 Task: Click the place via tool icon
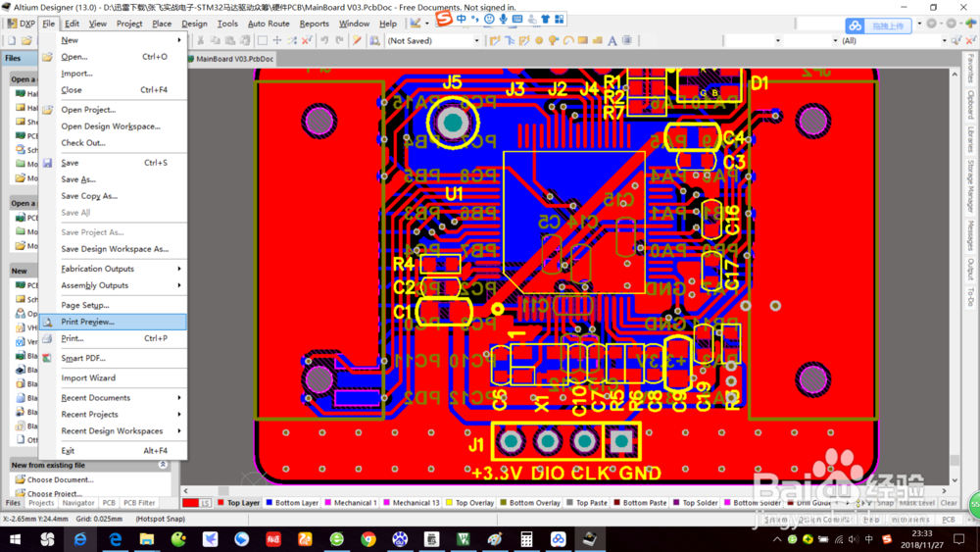click(x=554, y=40)
